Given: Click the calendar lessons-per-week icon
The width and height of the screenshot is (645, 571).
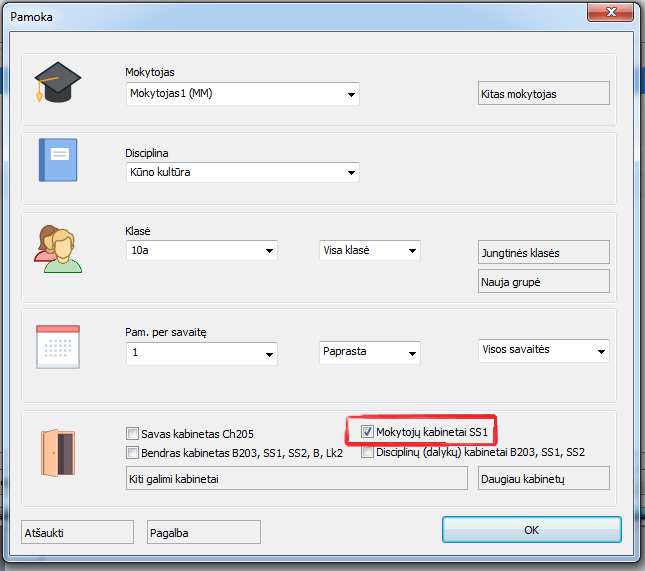Looking at the screenshot, I should tap(57, 346).
